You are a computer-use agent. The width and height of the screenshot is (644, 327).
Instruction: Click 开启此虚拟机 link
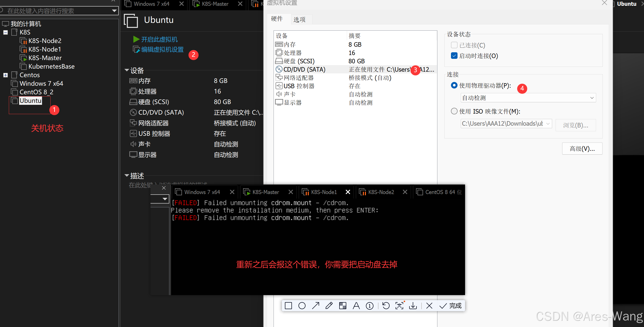pos(159,39)
